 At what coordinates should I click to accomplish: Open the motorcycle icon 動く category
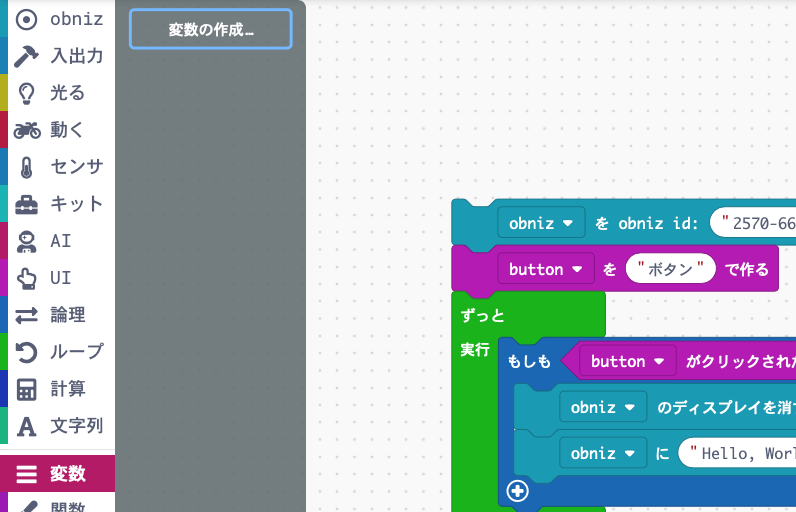pyautogui.click(x=27, y=130)
